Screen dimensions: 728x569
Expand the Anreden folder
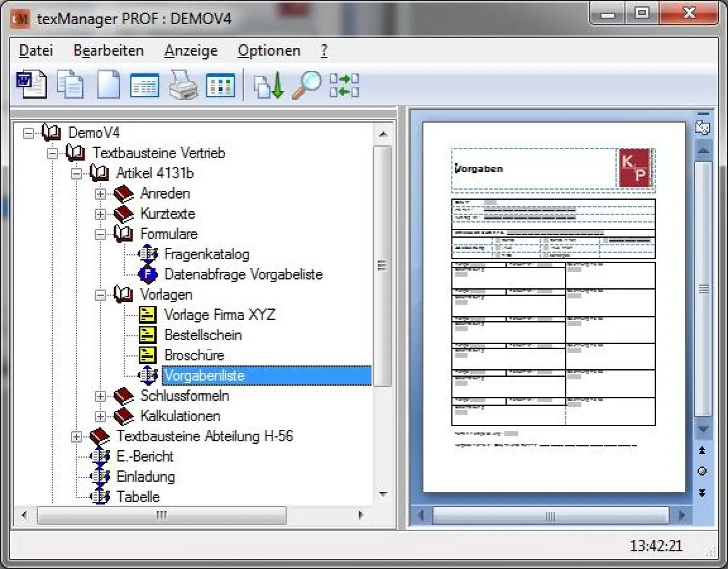pos(100,193)
